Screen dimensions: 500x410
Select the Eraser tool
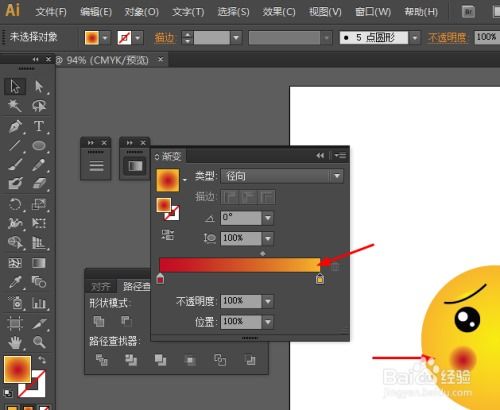[x=39, y=183]
